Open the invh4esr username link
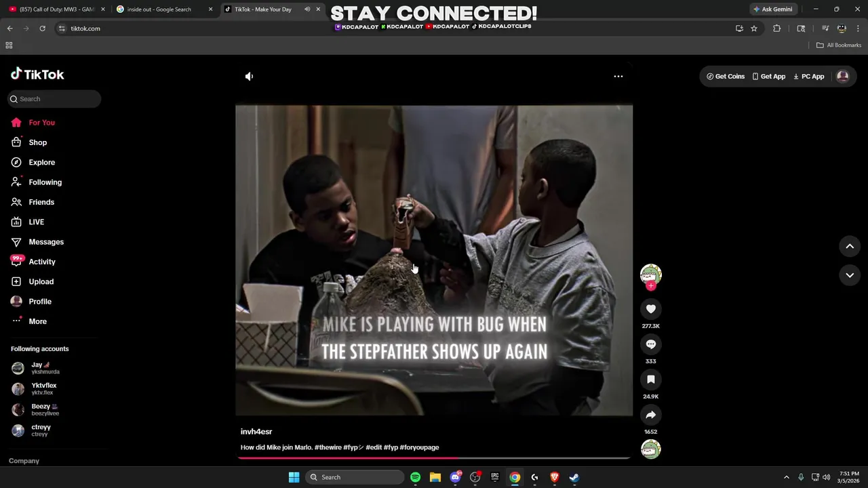The image size is (868, 488). point(256,432)
